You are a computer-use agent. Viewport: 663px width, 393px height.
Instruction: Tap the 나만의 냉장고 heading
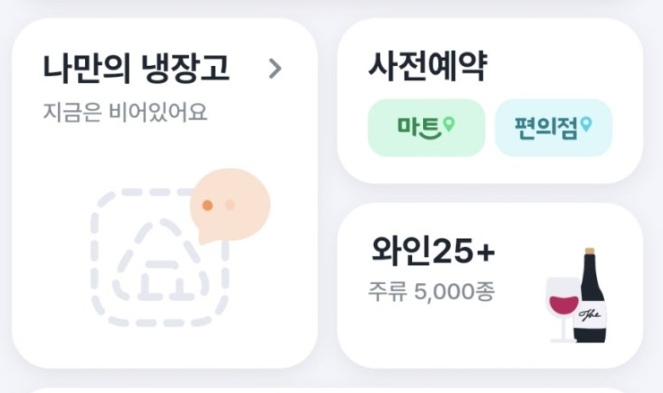136,68
